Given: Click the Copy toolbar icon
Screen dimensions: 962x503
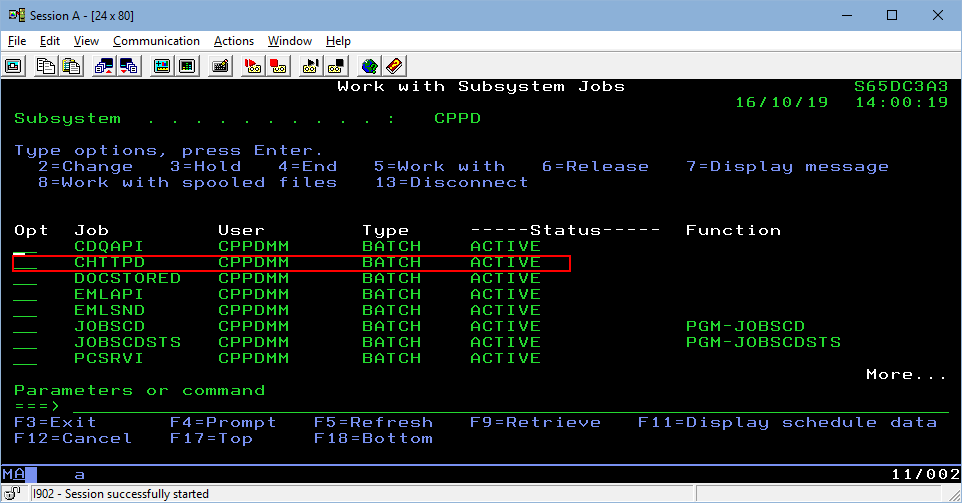Looking at the screenshot, I should tap(46, 66).
